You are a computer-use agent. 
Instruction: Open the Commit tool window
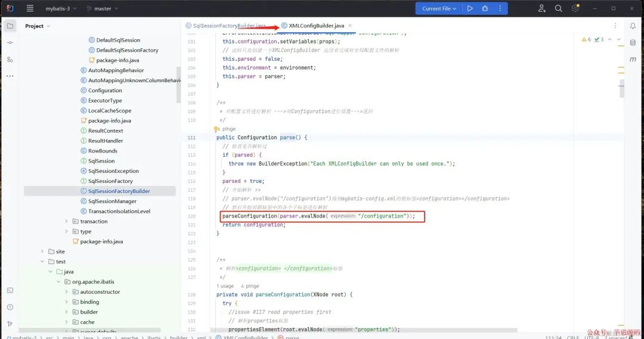tap(10, 43)
